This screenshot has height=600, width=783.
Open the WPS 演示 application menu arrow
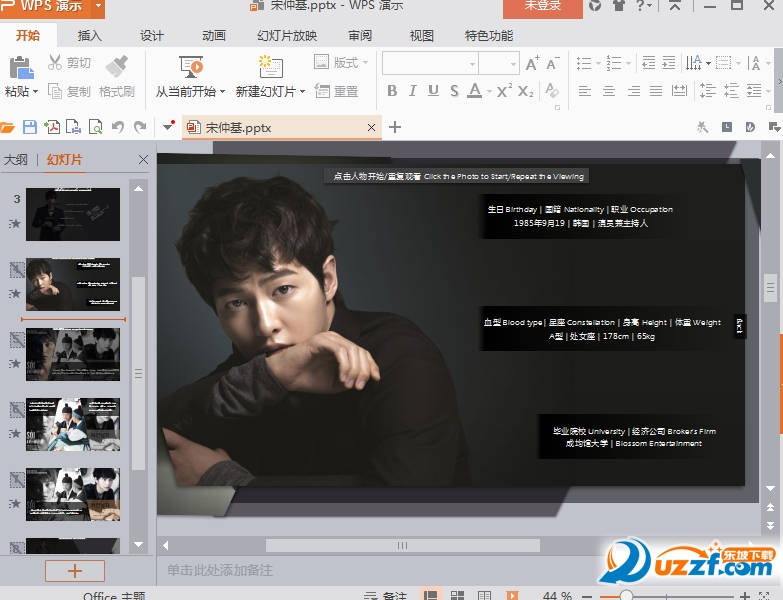point(98,5)
